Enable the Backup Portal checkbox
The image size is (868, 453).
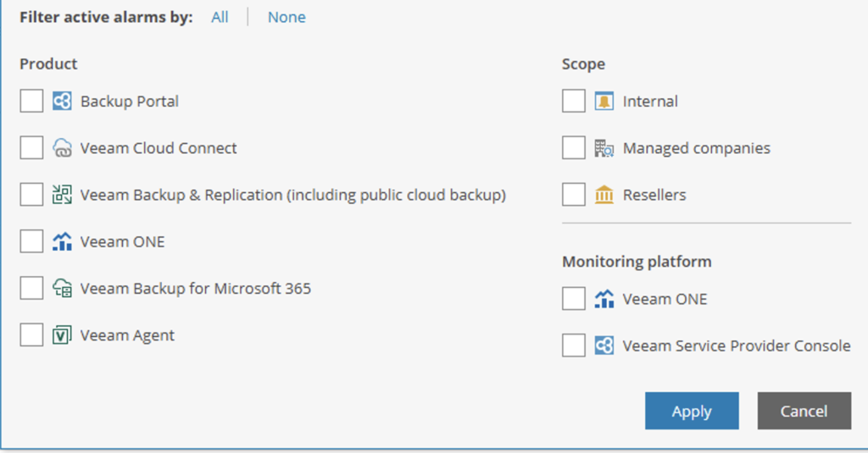click(31, 102)
